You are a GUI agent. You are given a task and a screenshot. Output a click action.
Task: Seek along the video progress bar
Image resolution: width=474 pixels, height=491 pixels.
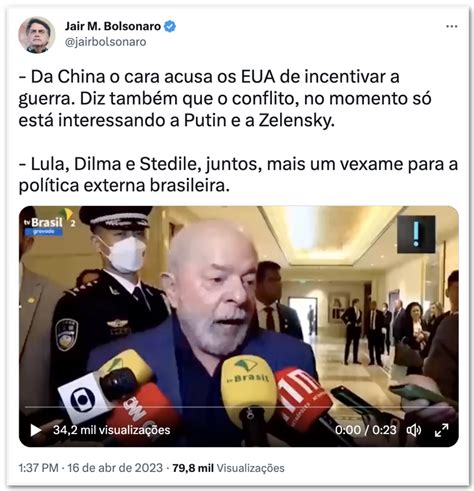pos(239,407)
